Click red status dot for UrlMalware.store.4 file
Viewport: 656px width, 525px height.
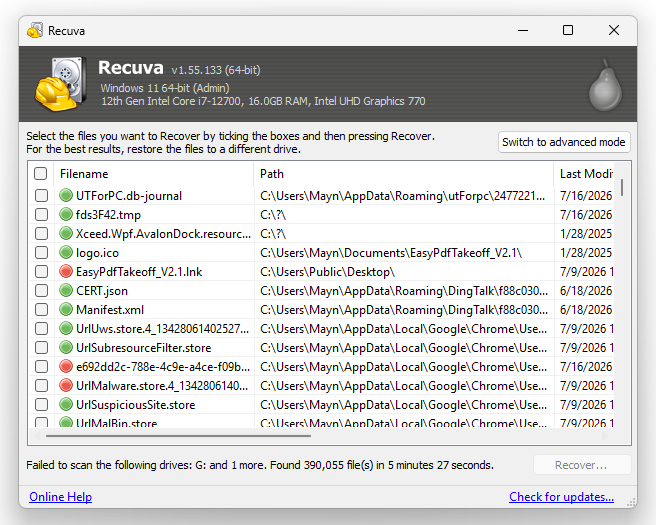click(66, 385)
